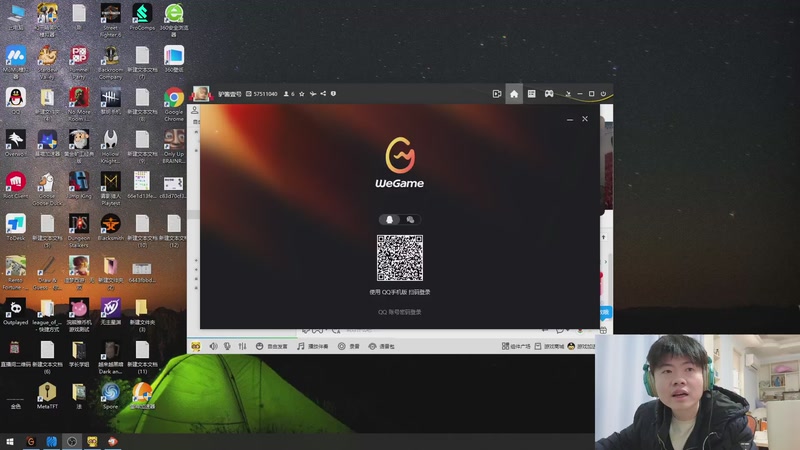Open the No More Room desktop icon
The width and height of the screenshot is (800, 450).
(79, 105)
